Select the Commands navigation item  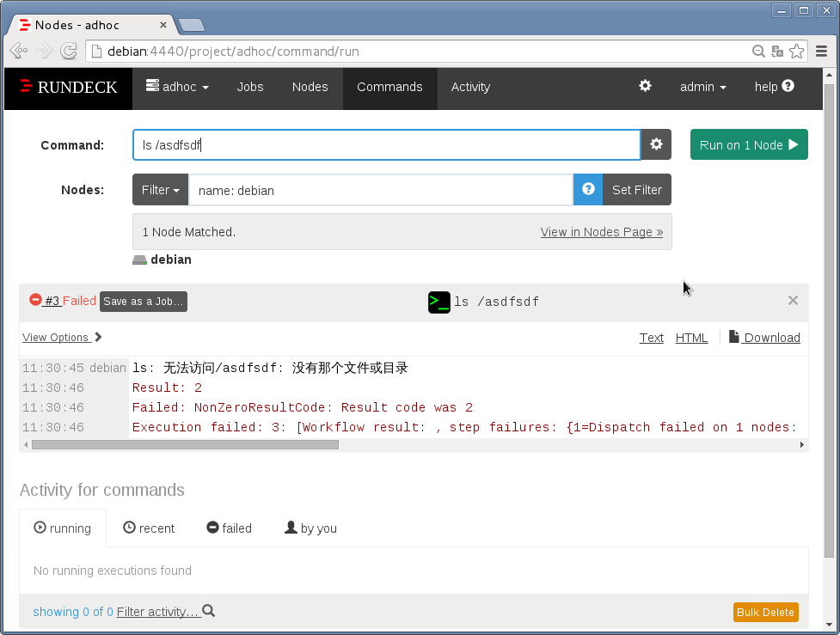tap(389, 87)
